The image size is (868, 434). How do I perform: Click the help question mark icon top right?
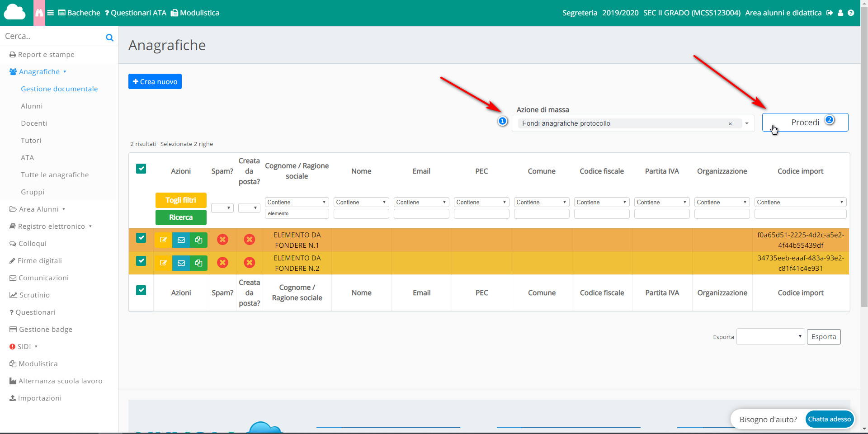[851, 13]
